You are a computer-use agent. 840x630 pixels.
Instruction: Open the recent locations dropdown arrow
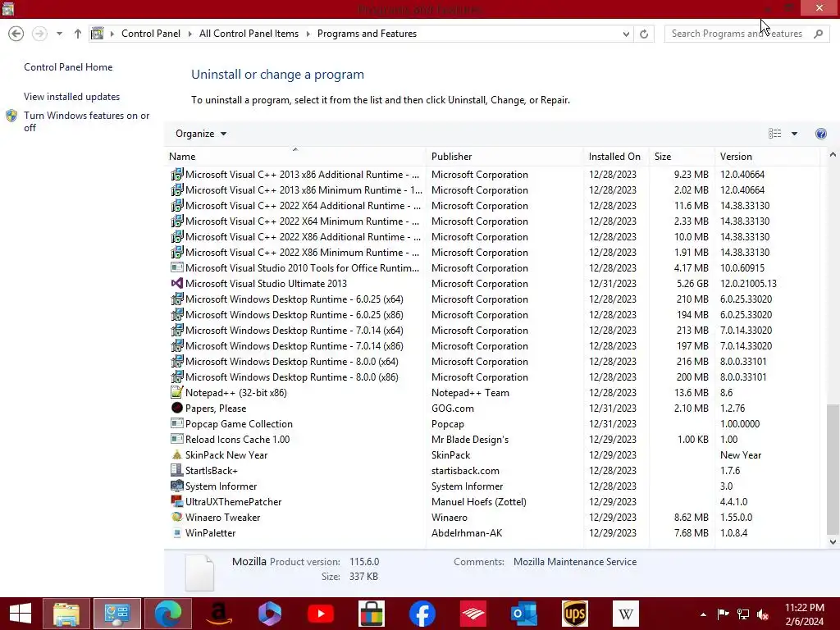click(x=59, y=34)
